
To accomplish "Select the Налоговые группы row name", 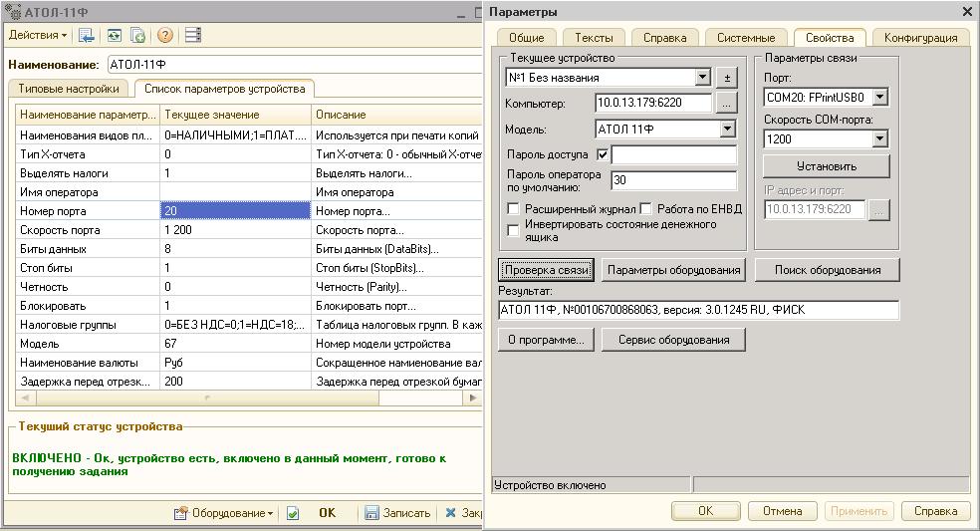I will [x=88, y=325].
